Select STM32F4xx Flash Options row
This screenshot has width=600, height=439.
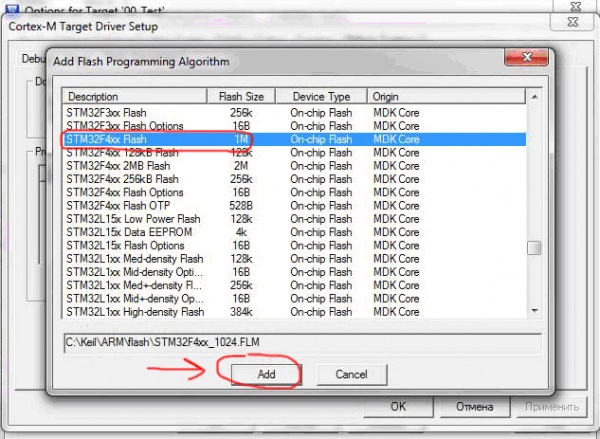click(294, 193)
